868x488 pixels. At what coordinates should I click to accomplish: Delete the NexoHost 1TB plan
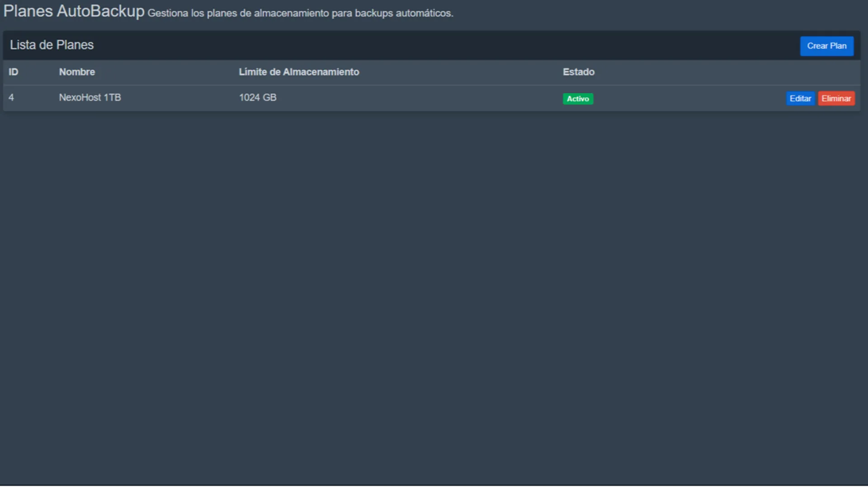[836, 99]
